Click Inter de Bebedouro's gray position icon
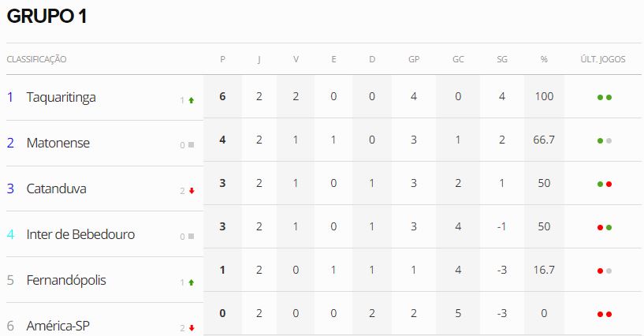Screen dimensions: 644x336 pos(191,236)
